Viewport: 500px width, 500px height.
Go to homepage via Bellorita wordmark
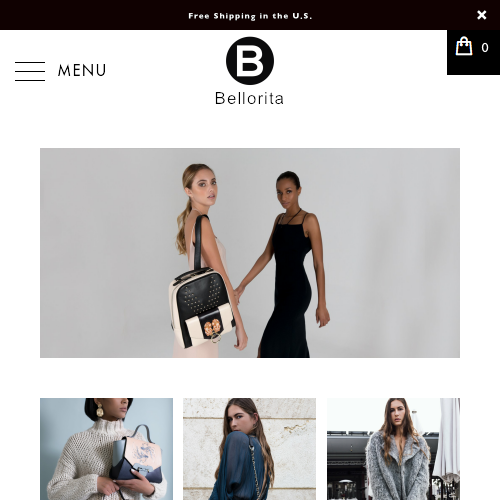(x=249, y=99)
